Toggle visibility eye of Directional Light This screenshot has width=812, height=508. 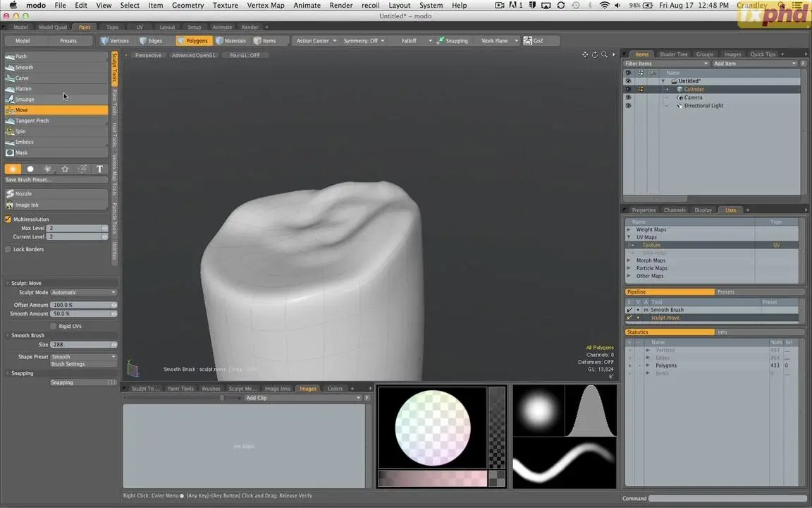click(x=628, y=106)
